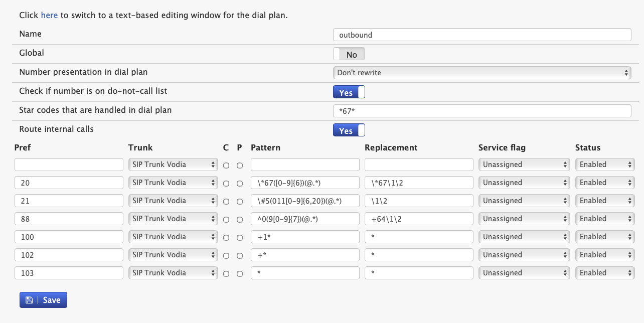Open Status dropdown in the empty first row
Screen dimensions: 644x323
604,165
